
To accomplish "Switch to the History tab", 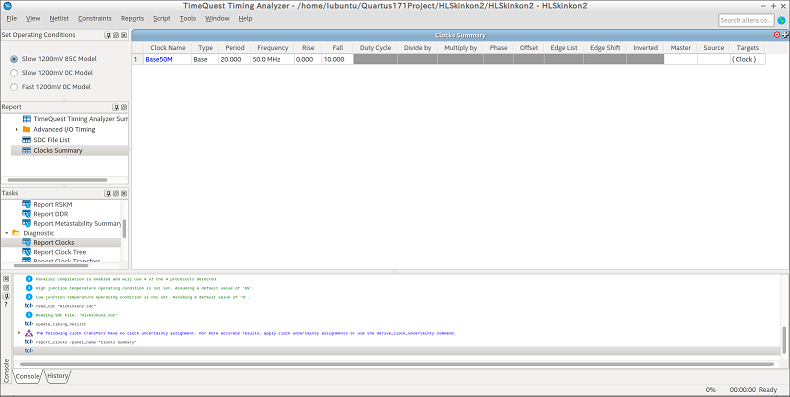I will [x=58, y=376].
